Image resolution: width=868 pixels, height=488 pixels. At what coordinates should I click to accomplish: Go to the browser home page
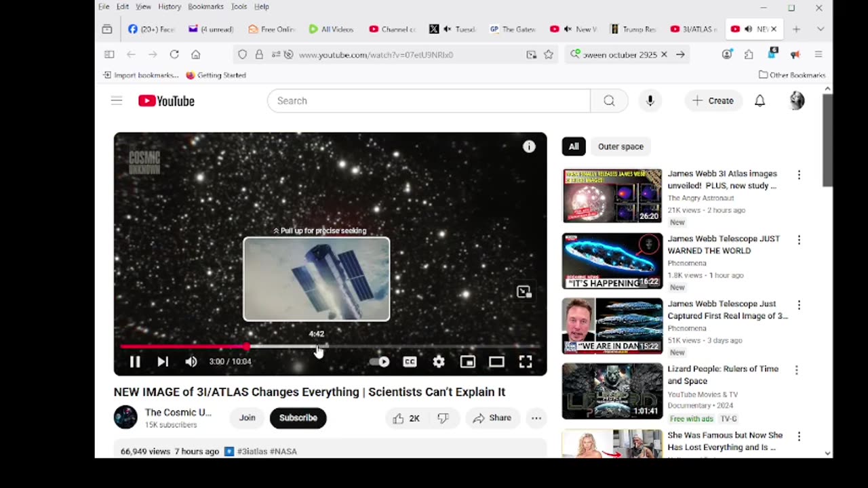[x=196, y=54]
